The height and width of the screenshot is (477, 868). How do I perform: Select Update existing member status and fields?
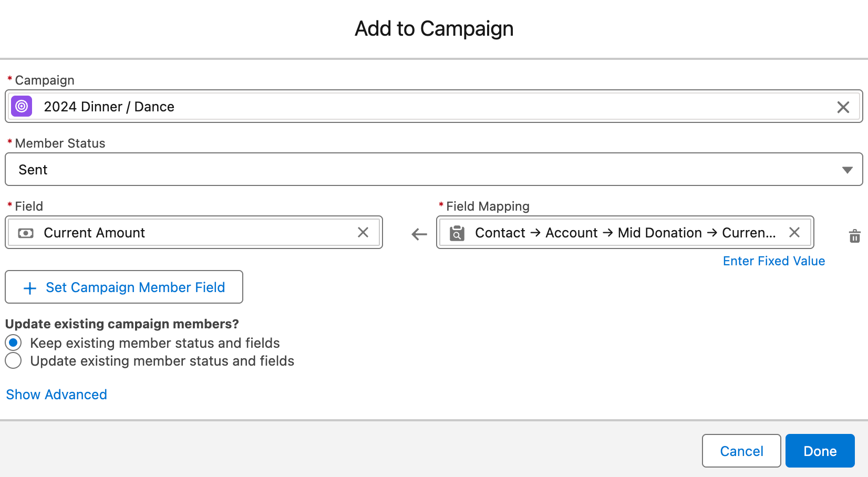[14, 361]
